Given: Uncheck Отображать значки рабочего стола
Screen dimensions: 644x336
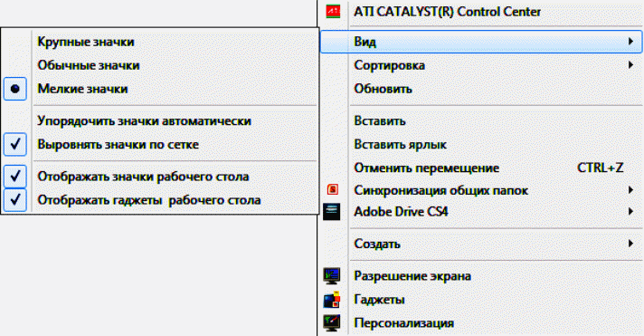Looking at the screenshot, I should pyautogui.click(x=15, y=177).
